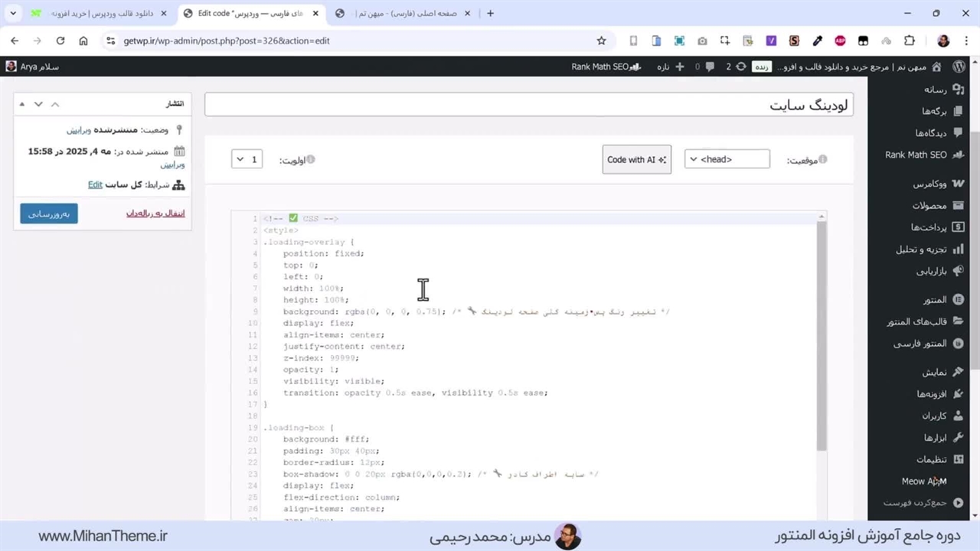Open comments bubble in admin bar
980x551 pixels.
704,67
